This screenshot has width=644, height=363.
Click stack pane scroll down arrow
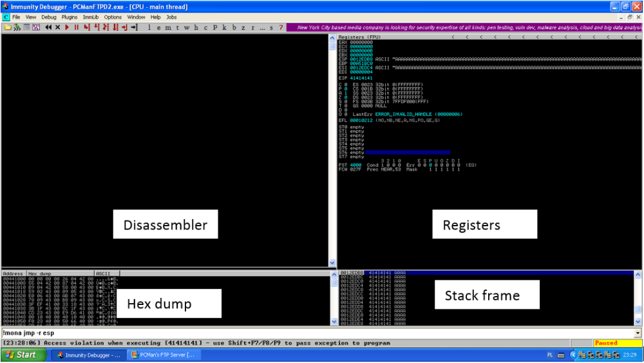pos(638,322)
